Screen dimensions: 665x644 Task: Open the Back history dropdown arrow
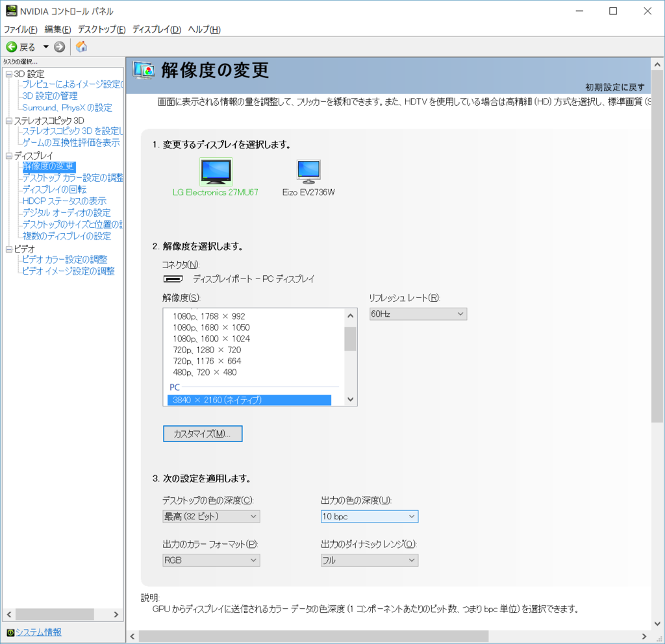click(x=46, y=47)
